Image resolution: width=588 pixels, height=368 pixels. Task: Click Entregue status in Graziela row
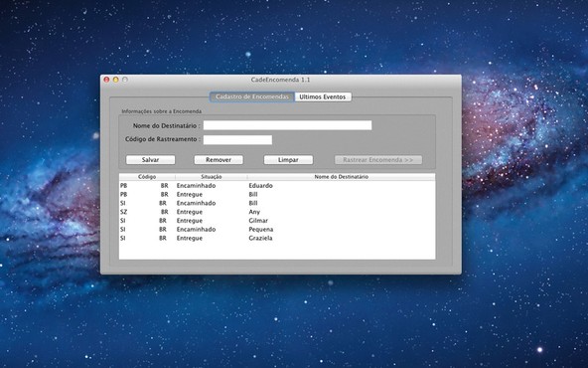coord(190,238)
